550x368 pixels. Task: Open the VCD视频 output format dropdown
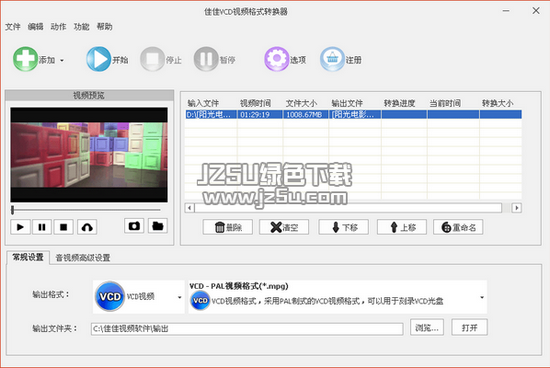pyautogui.click(x=139, y=297)
